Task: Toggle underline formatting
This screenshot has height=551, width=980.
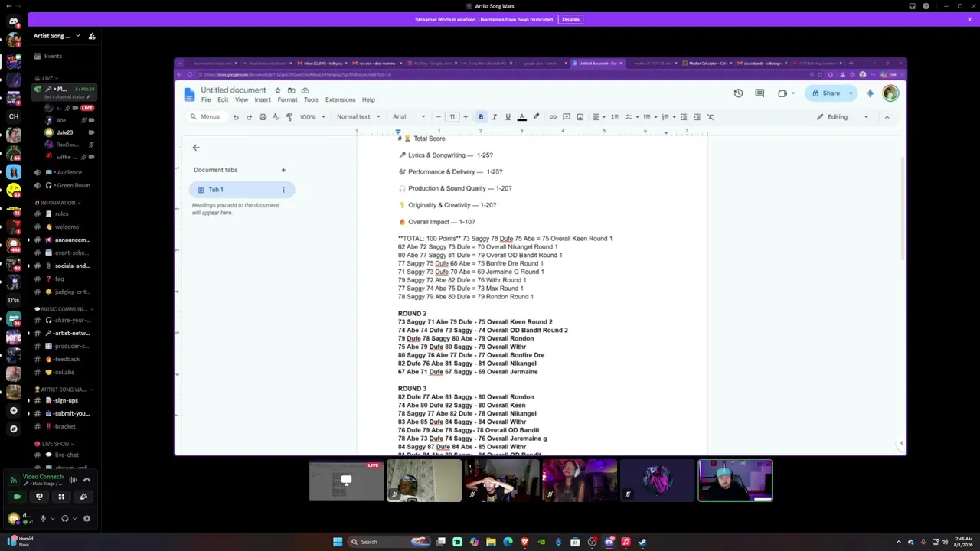Action: 508,117
